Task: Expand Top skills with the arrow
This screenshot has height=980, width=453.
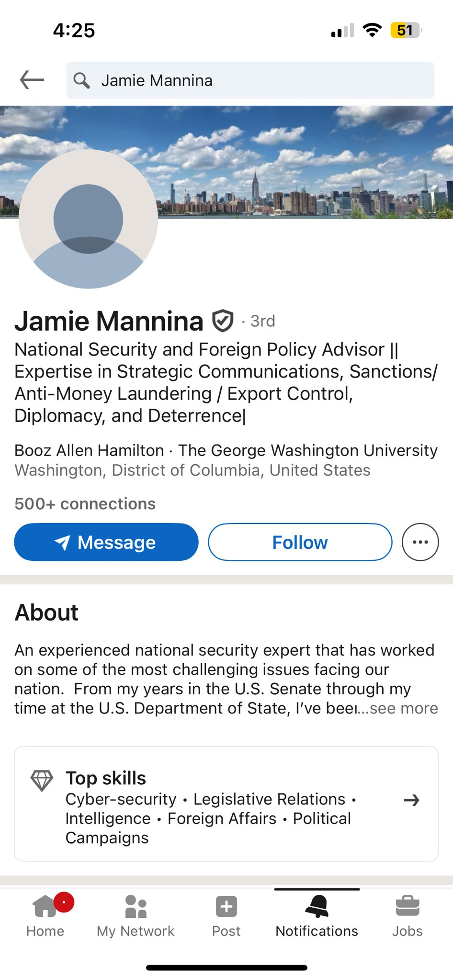Action: [412, 800]
